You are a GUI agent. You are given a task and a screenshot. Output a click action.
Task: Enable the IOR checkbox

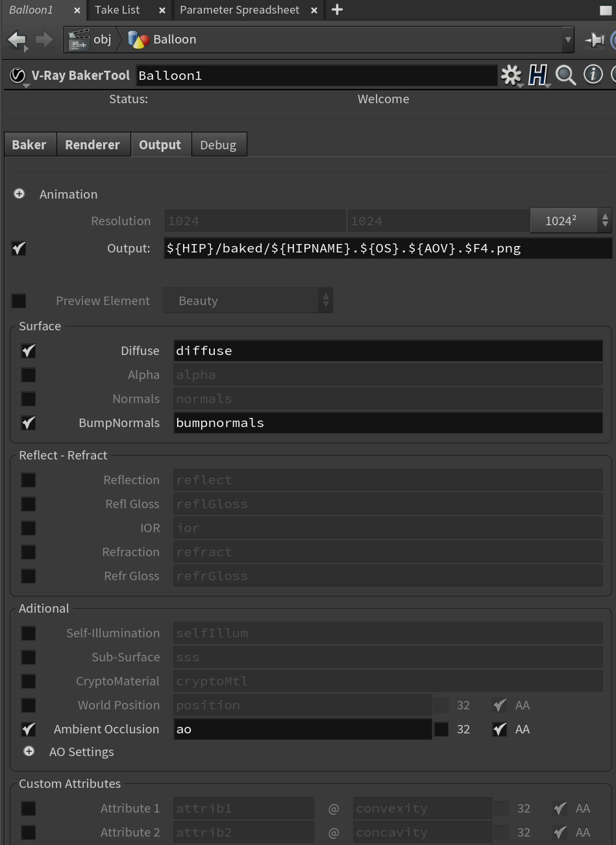coord(29,528)
